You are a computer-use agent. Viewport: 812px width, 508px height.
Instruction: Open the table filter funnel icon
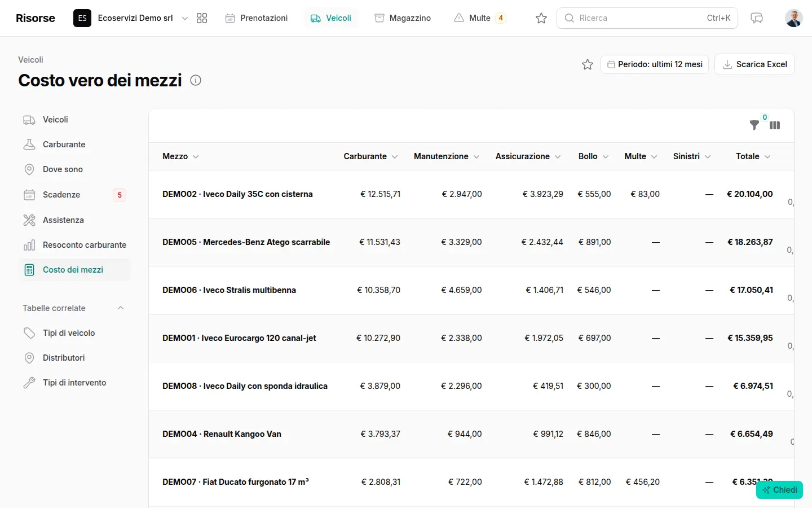(x=754, y=125)
